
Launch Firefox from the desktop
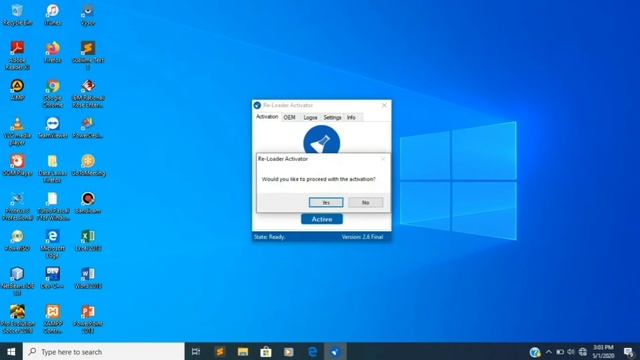click(x=53, y=52)
